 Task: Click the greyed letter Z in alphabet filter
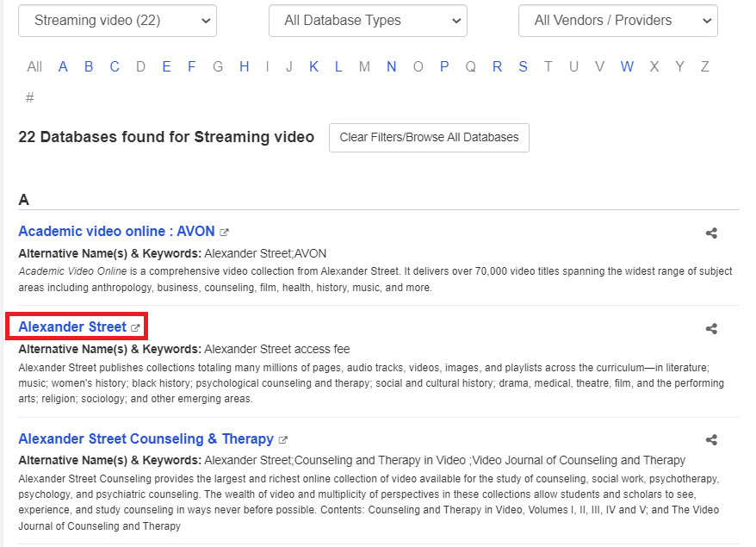pos(705,66)
